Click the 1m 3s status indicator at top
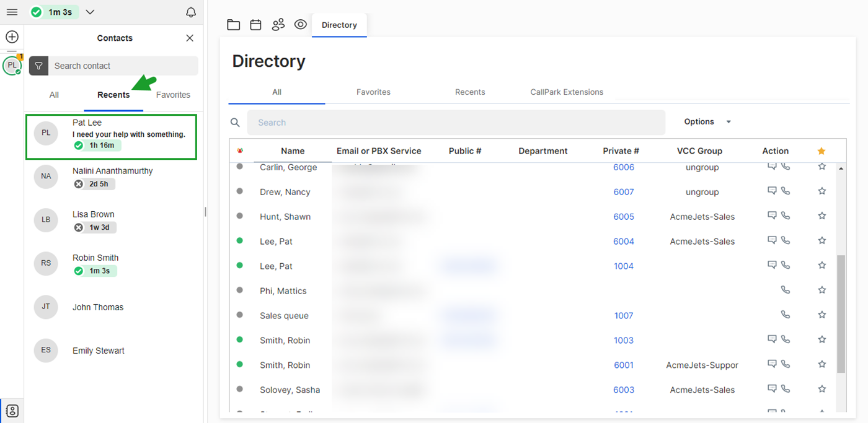Screen dimensions: 868x423 [55, 12]
